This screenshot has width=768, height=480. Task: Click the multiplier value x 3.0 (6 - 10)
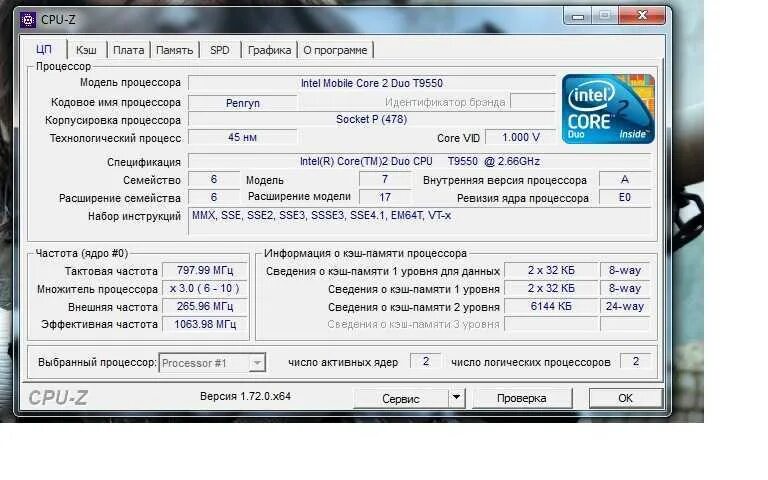click(x=205, y=288)
